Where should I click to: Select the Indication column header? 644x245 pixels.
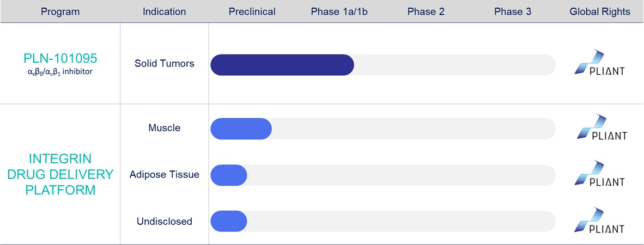164,11
